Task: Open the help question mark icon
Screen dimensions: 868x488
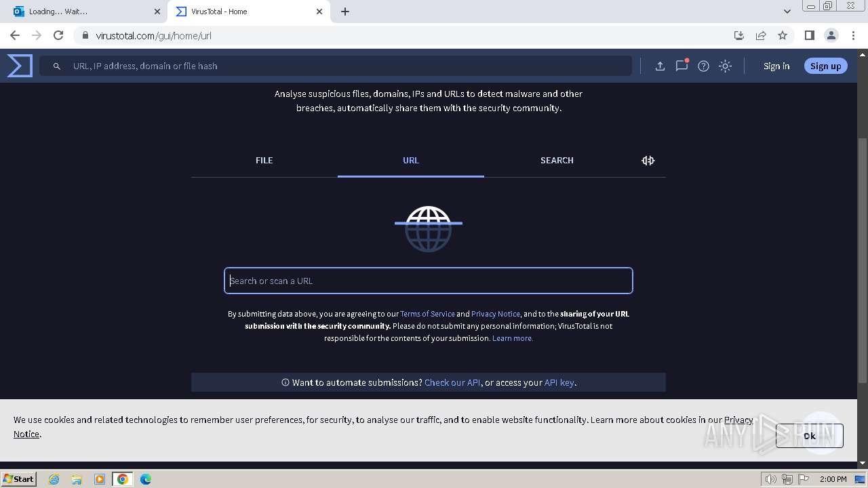Action: click(703, 66)
